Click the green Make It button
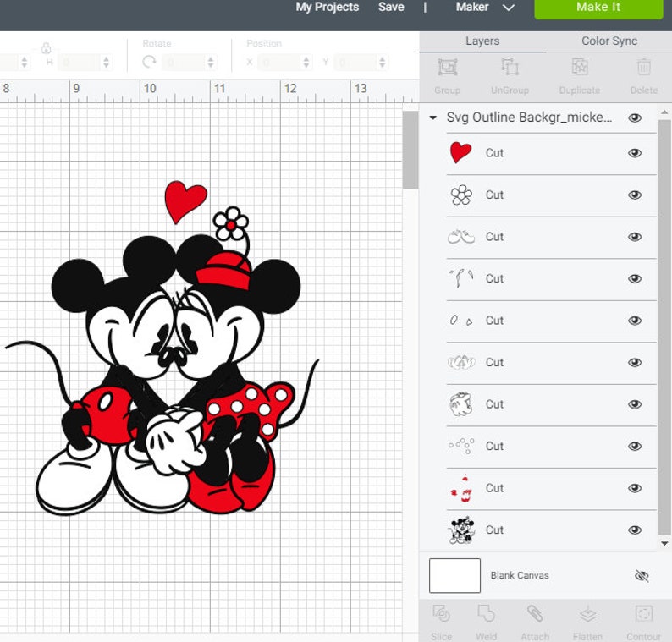 tap(598, 8)
